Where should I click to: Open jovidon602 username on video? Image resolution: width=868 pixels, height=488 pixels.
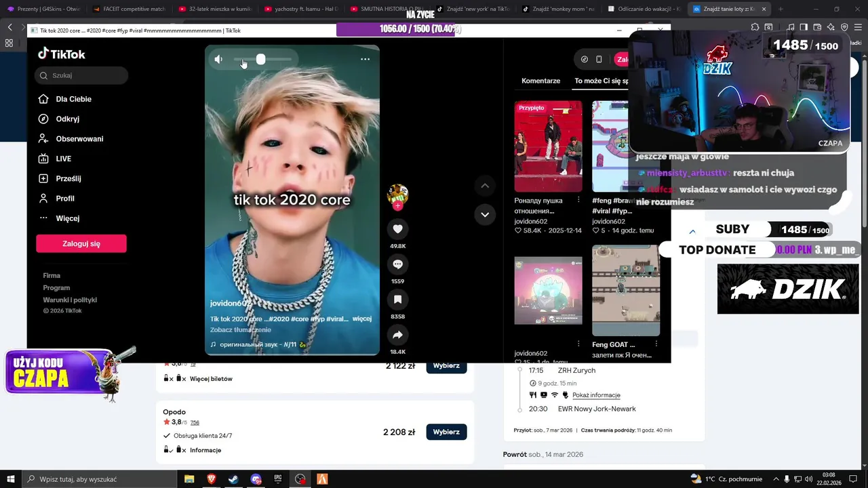coord(231,304)
